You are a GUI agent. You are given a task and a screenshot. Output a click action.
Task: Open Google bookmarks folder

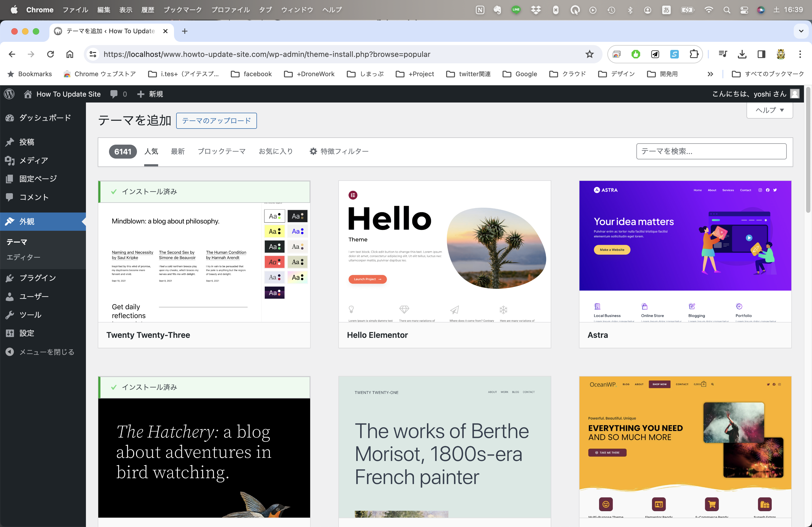click(x=520, y=74)
